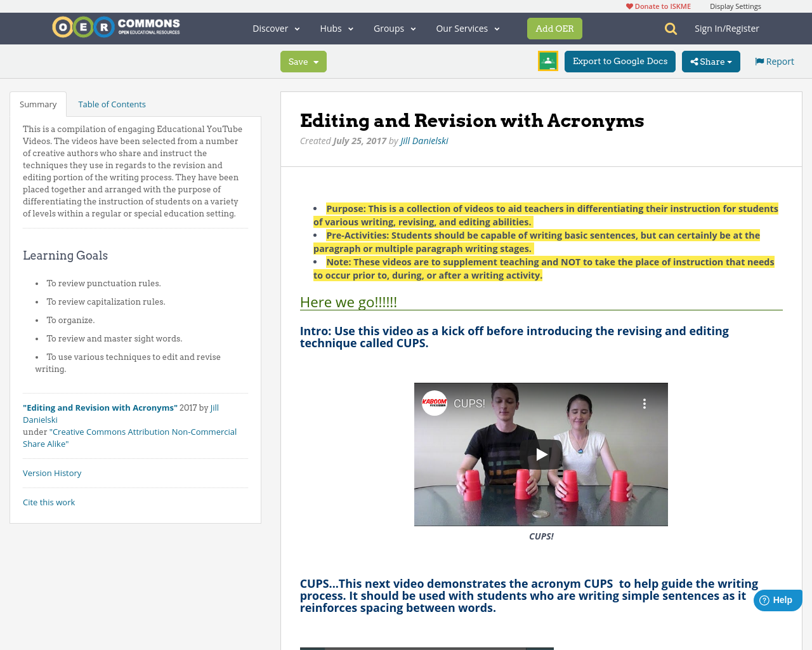812x650 pixels.
Task: Open the Save dropdown menu
Action: click(x=303, y=60)
